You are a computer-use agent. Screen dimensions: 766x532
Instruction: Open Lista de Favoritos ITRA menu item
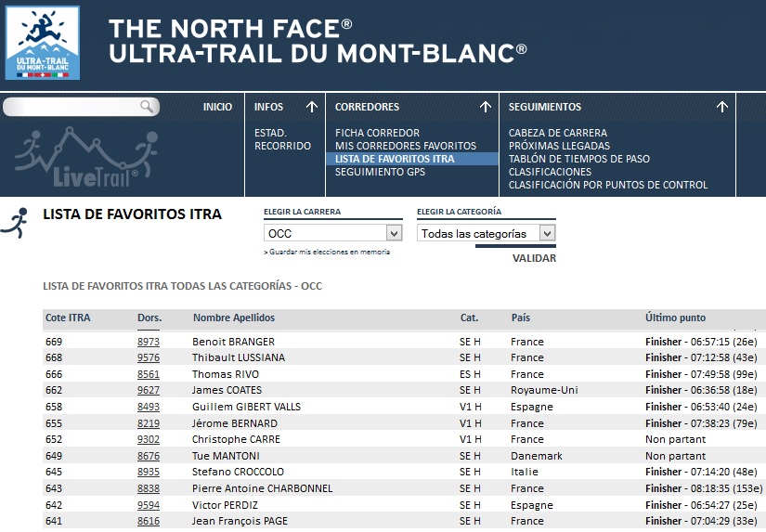pyautogui.click(x=395, y=159)
